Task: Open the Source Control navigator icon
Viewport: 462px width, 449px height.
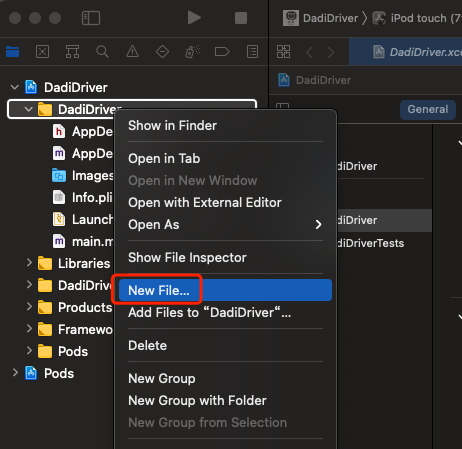Action: (x=42, y=52)
